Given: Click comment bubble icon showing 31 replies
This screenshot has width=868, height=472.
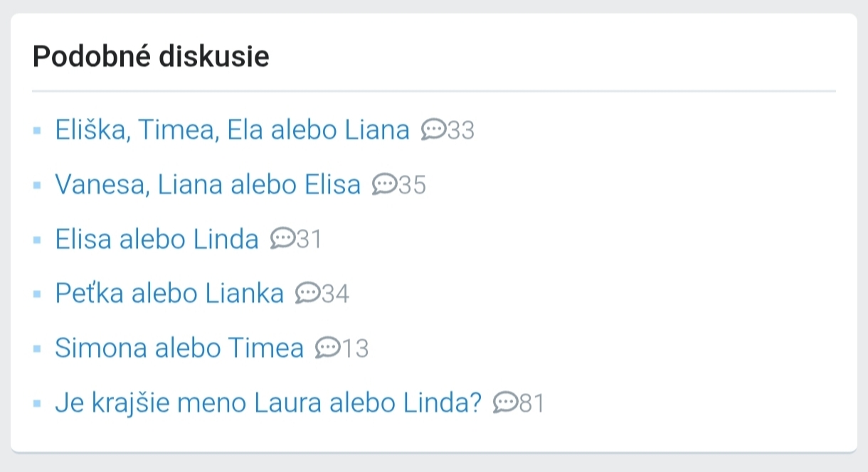Looking at the screenshot, I should click(x=282, y=240).
